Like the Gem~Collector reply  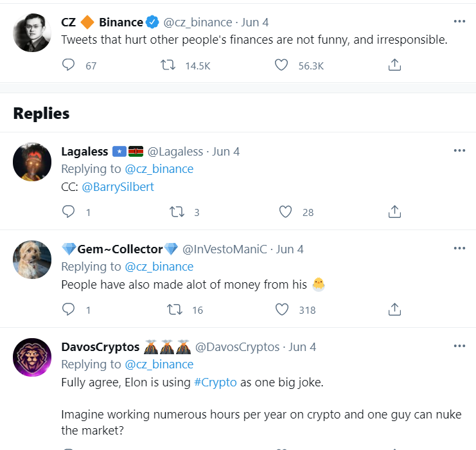(281, 309)
